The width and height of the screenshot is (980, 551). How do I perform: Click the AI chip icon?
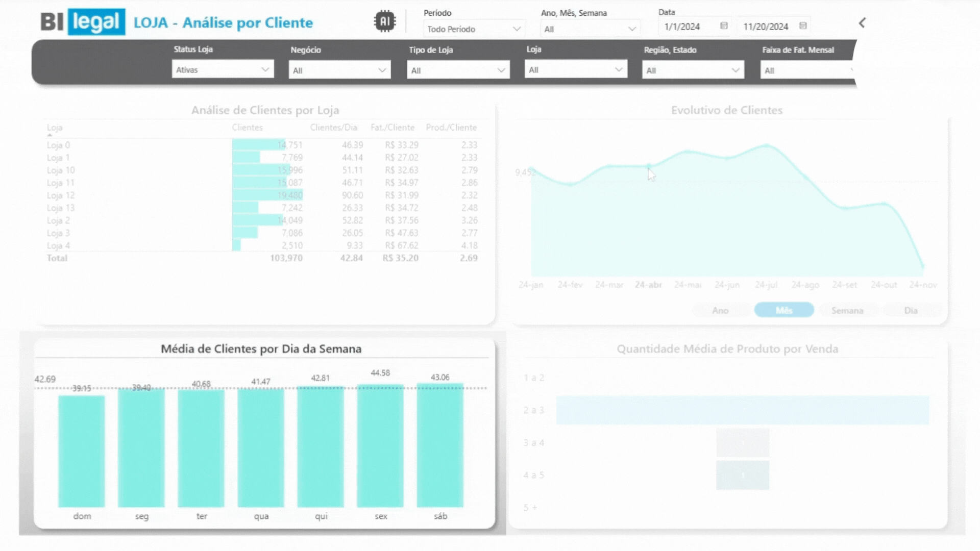tap(384, 21)
